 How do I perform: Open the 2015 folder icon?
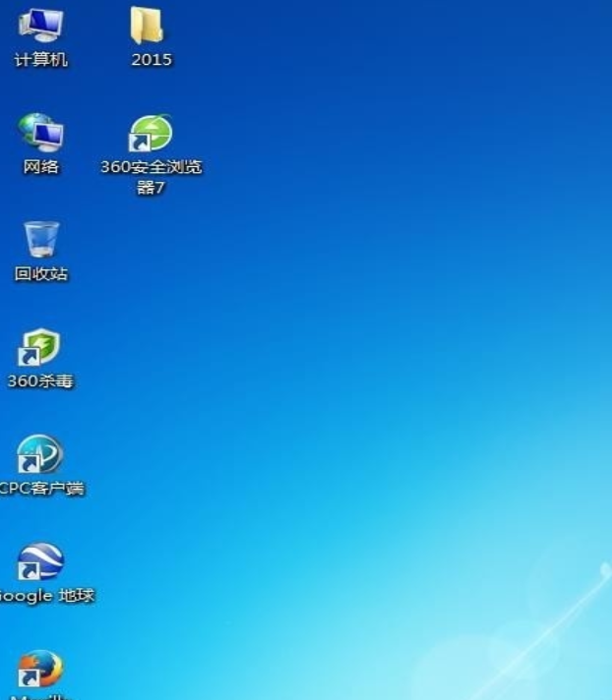(x=148, y=26)
